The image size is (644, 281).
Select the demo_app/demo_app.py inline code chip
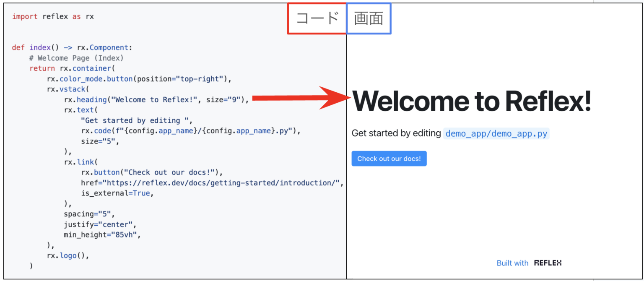(496, 133)
